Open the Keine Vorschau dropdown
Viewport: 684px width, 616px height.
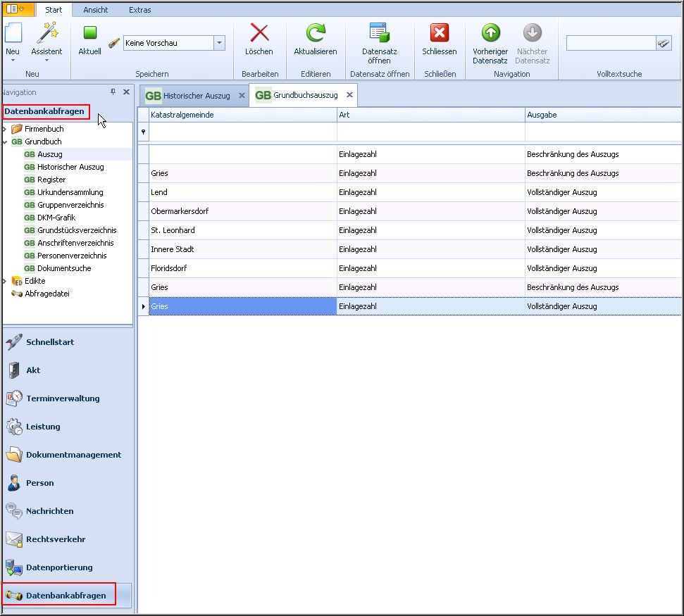coord(219,44)
